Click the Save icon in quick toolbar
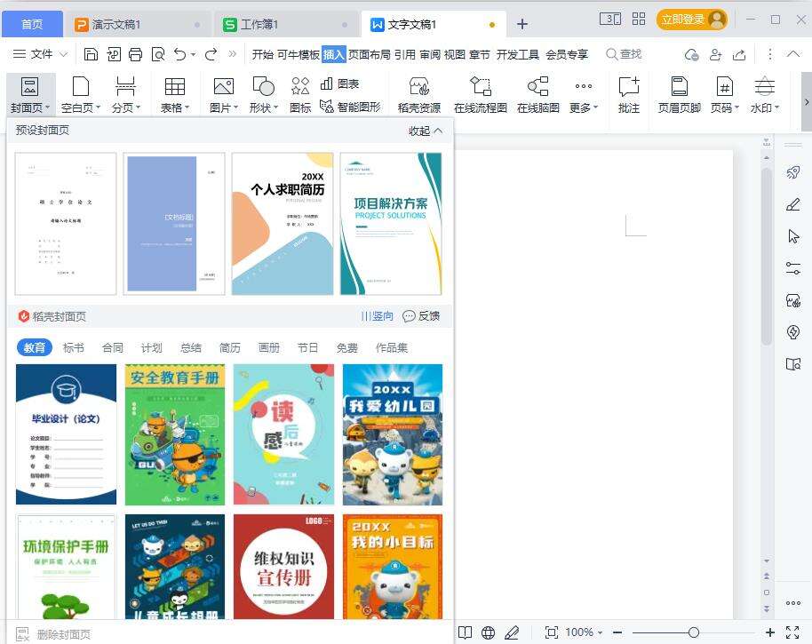The height and width of the screenshot is (644, 812). click(x=91, y=54)
